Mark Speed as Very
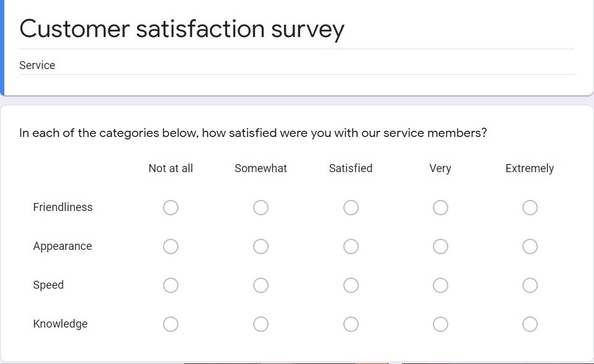Screen dimensions: 594x364 [440, 286]
